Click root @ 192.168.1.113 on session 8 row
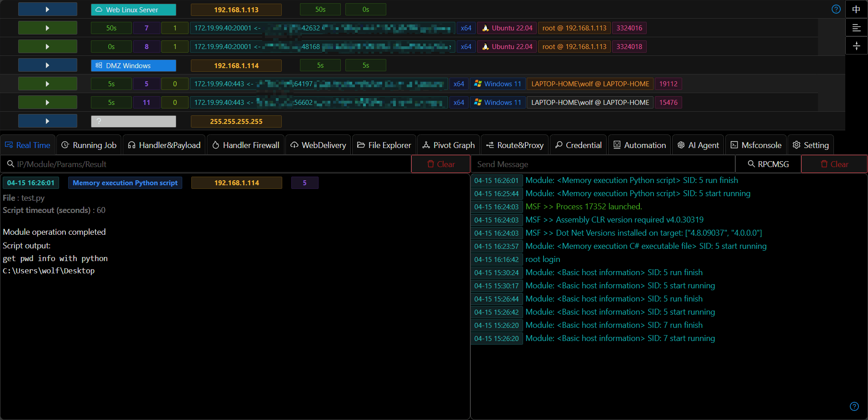This screenshot has height=420, width=868. coord(574,47)
